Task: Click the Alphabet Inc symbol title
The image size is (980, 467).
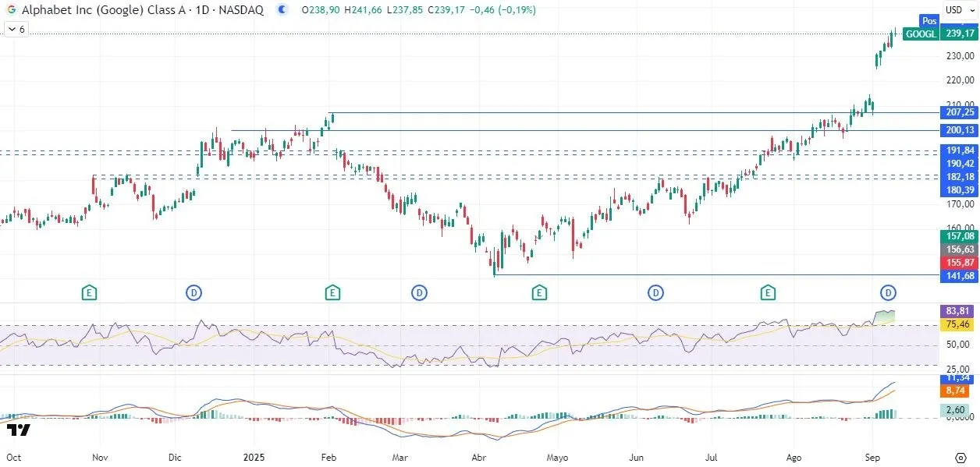Action: click(140, 10)
